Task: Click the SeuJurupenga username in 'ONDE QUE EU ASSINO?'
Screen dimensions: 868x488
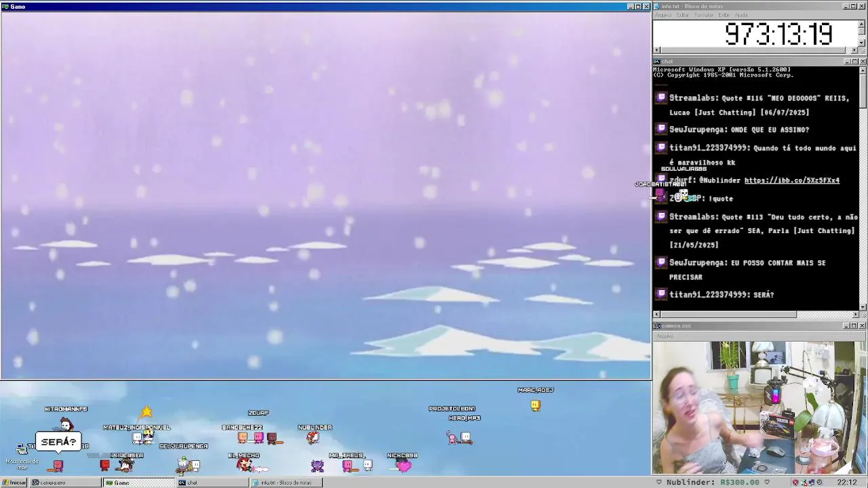Action: pyautogui.click(x=698, y=129)
